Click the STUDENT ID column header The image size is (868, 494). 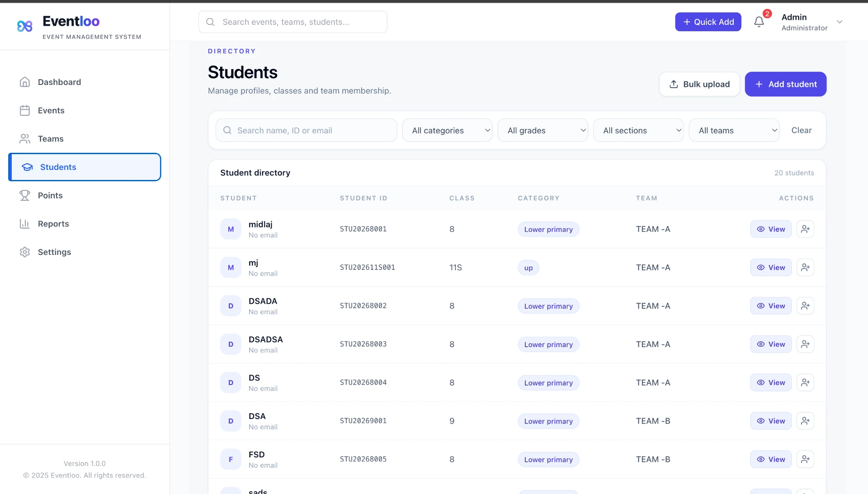point(363,198)
